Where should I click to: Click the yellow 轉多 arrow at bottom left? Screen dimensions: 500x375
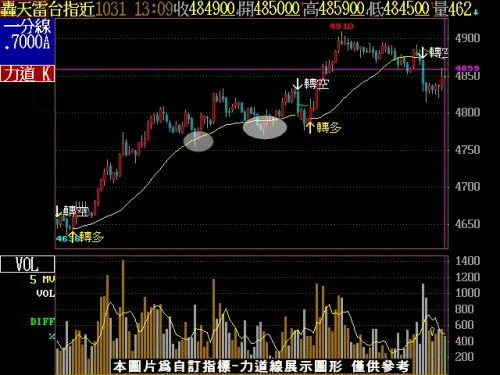[73, 237]
